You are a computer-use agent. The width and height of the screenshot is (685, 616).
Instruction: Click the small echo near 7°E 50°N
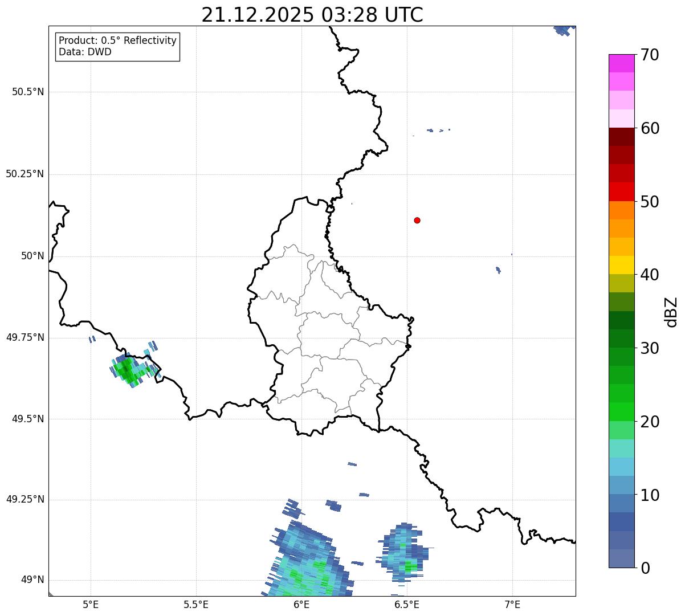coord(499,270)
